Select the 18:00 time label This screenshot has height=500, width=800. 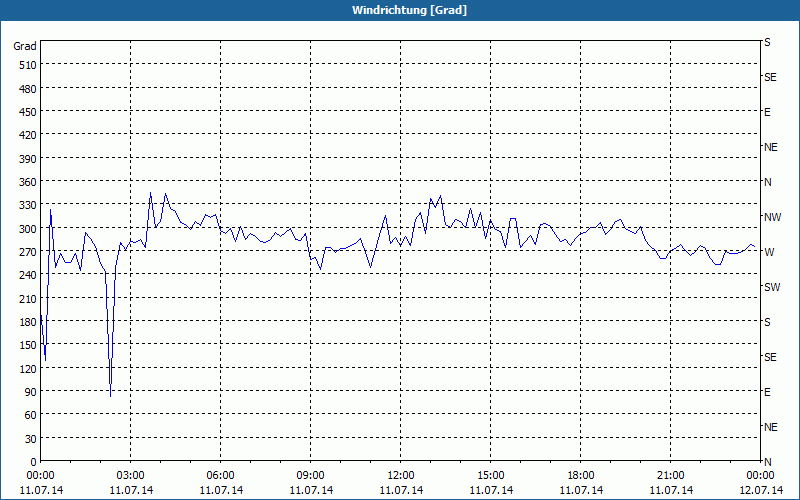pyautogui.click(x=580, y=476)
